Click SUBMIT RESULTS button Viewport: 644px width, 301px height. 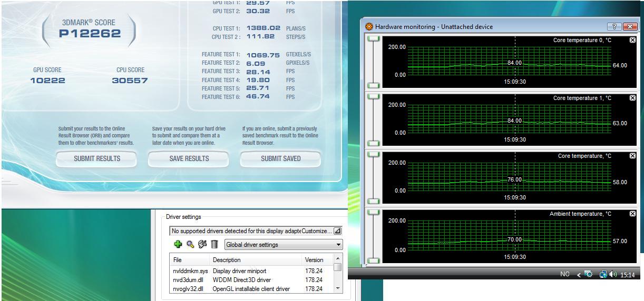[x=97, y=158]
